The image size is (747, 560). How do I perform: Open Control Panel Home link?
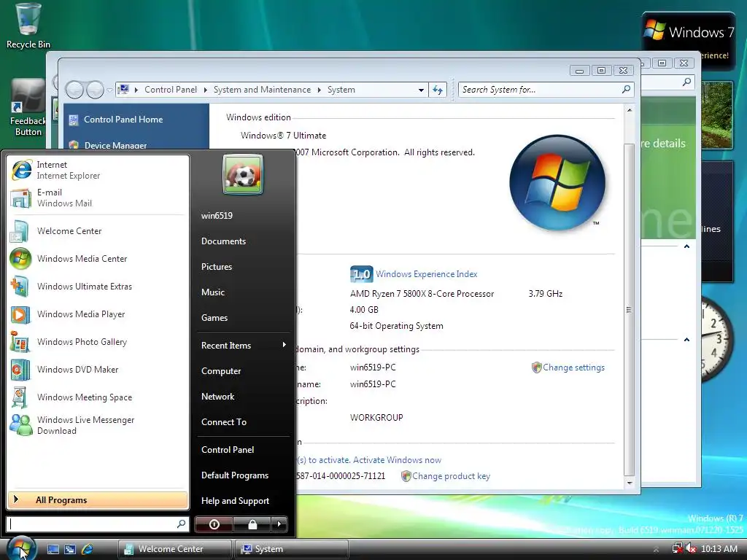tap(123, 120)
